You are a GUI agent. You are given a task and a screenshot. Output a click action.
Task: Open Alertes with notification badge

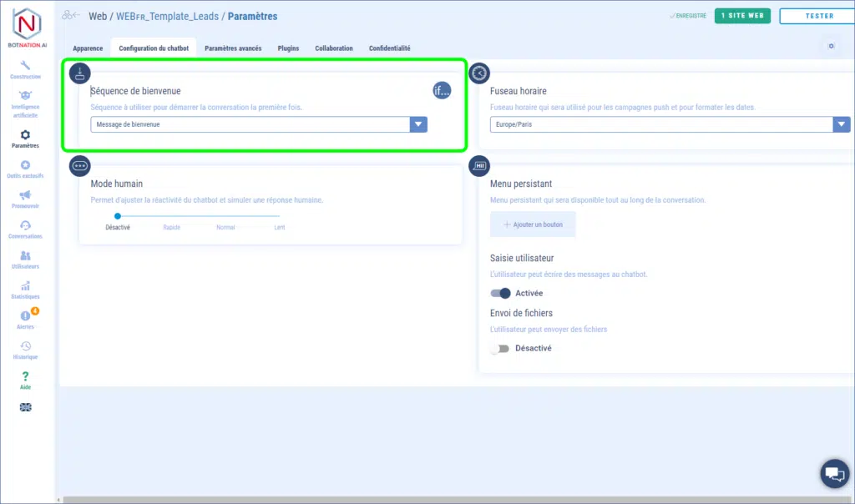tap(25, 319)
